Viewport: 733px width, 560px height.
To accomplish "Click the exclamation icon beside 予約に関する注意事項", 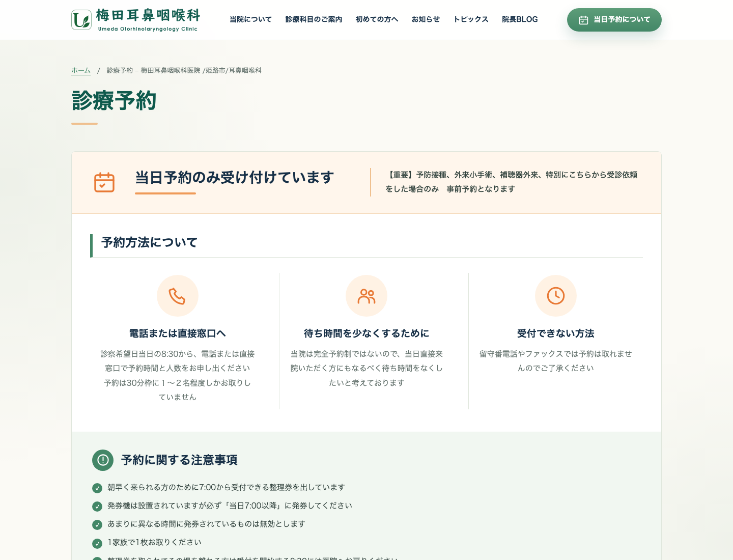I will (x=103, y=460).
